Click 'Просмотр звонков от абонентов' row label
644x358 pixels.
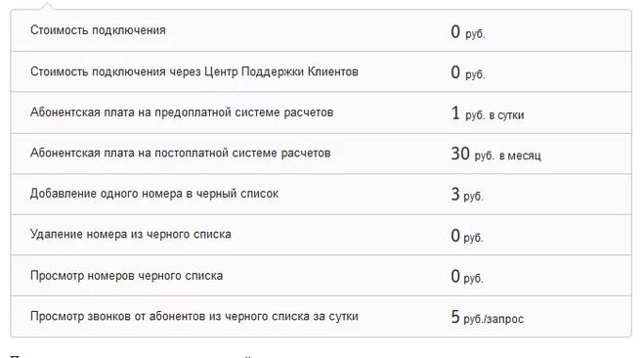(193, 316)
